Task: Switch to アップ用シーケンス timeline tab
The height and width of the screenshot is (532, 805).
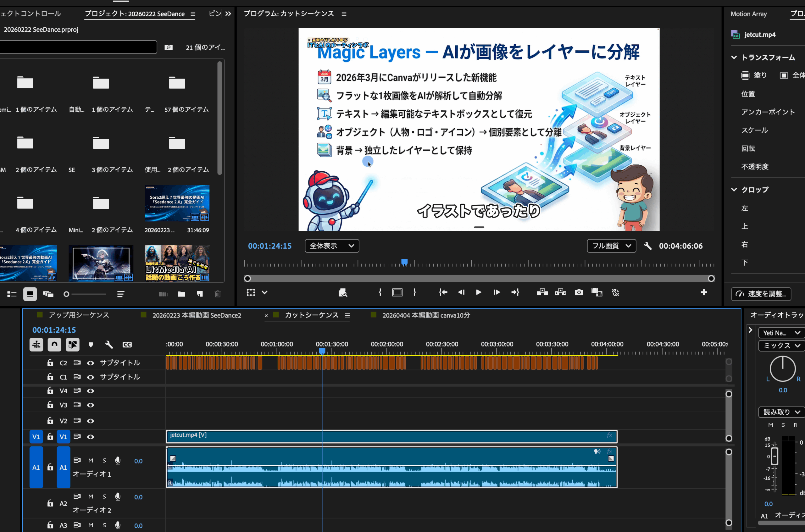Action: pyautogui.click(x=79, y=315)
